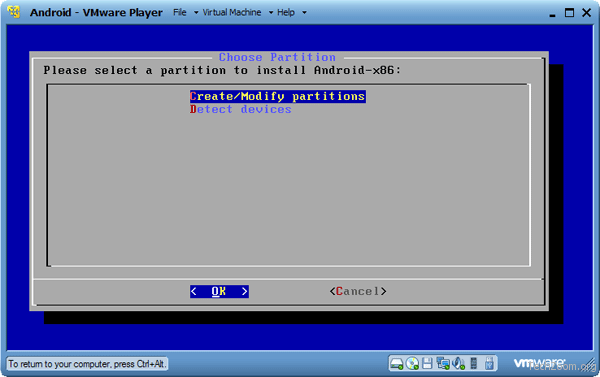This screenshot has height=377, width=600.
Task: Expand the Virtual Machine dropdown arrow
Action: pyautogui.click(x=271, y=13)
